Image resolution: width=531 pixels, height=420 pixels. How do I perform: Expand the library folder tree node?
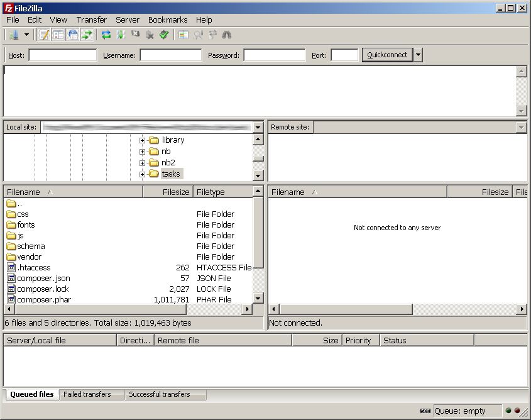[142, 140]
